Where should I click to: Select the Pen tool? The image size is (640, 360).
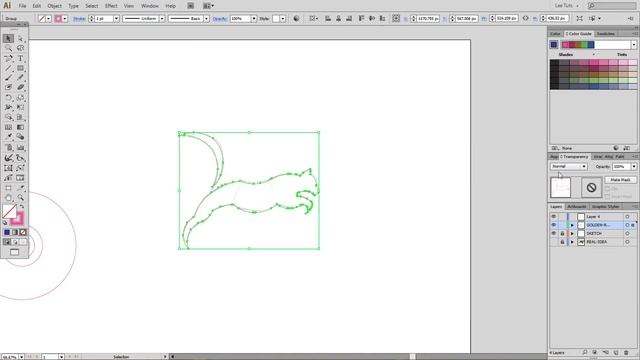9,58
